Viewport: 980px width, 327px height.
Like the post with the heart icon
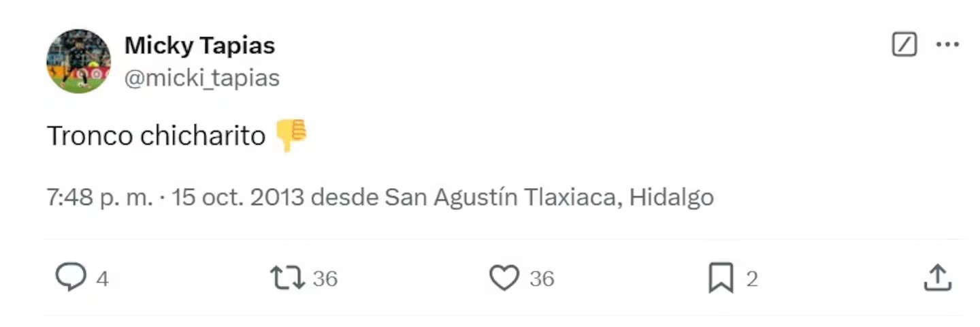pyautogui.click(x=504, y=278)
